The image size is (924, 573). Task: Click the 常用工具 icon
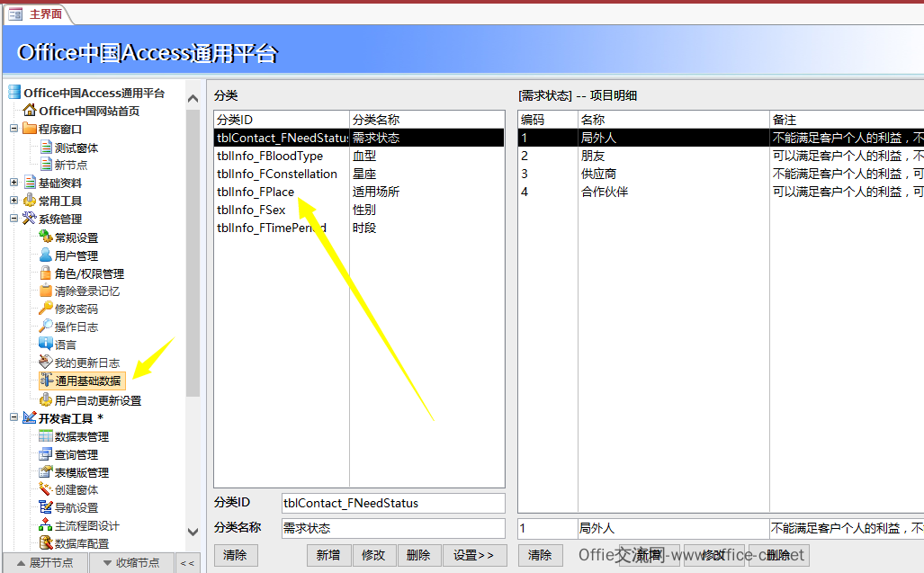click(x=30, y=201)
